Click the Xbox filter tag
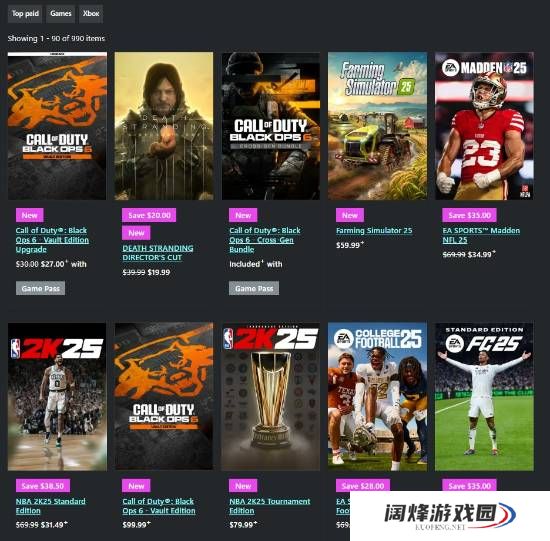Screen dimensions: 550x541 pos(91,14)
